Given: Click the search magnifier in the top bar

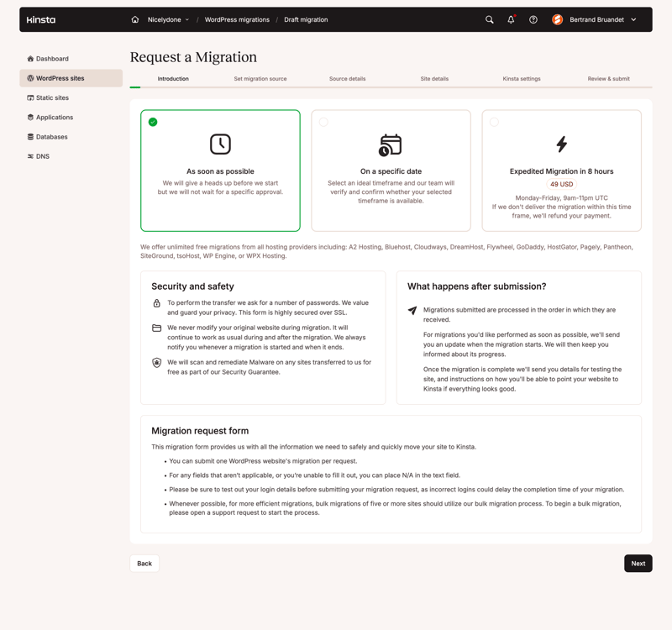Looking at the screenshot, I should coord(490,19).
